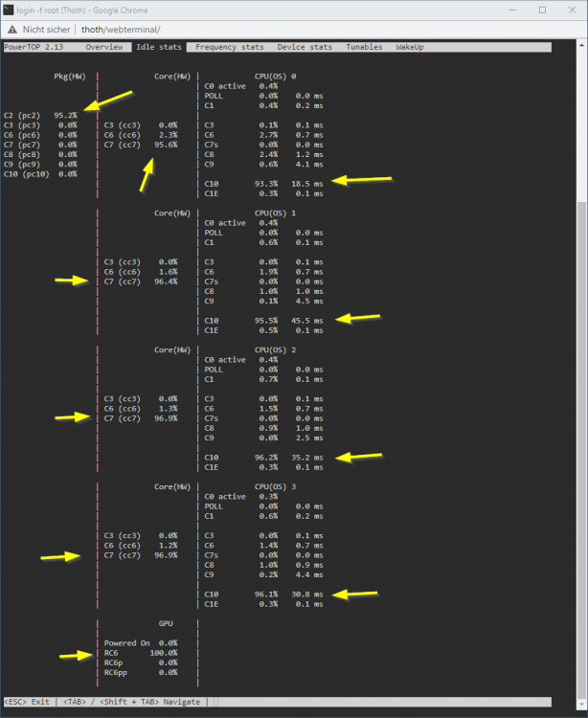Click the PowerTOP 2.13 title text
Viewport: 588px width, 718px height.
click(34, 47)
